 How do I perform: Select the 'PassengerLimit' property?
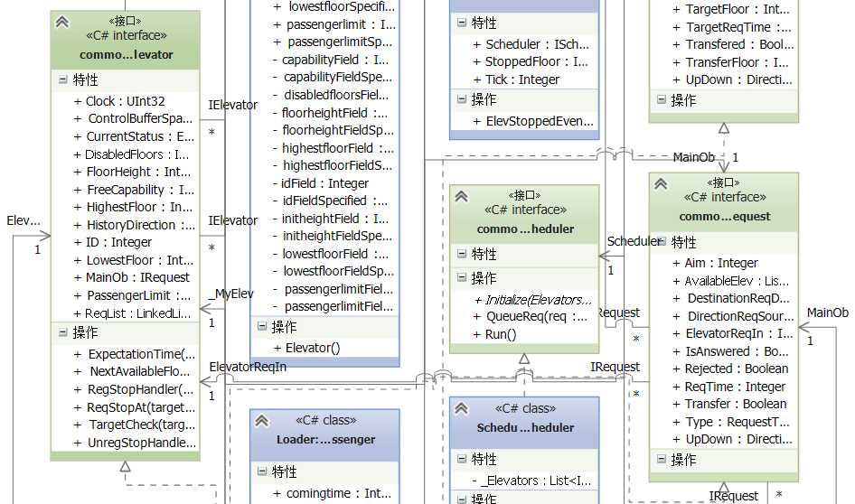(133, 295)
